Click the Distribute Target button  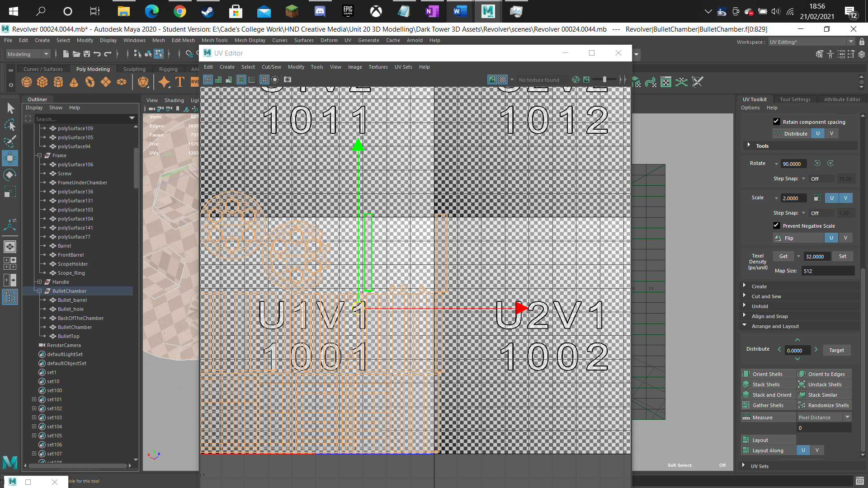coord(836,350)
